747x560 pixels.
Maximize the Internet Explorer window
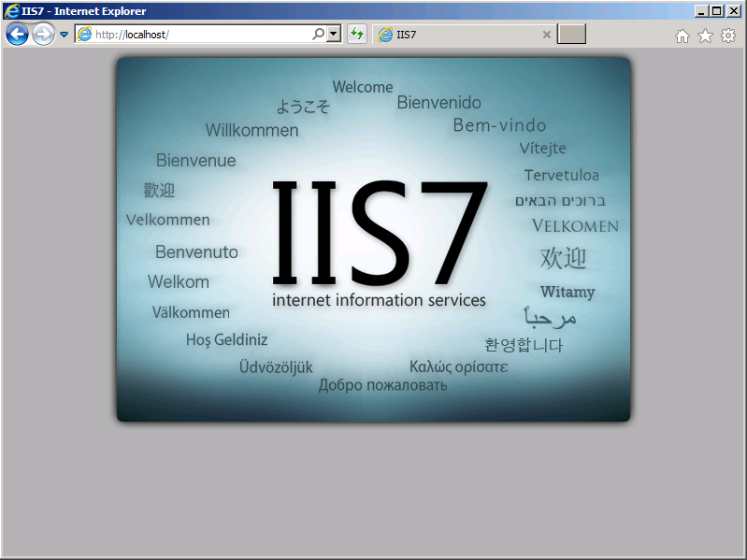(x=716, y=11)
